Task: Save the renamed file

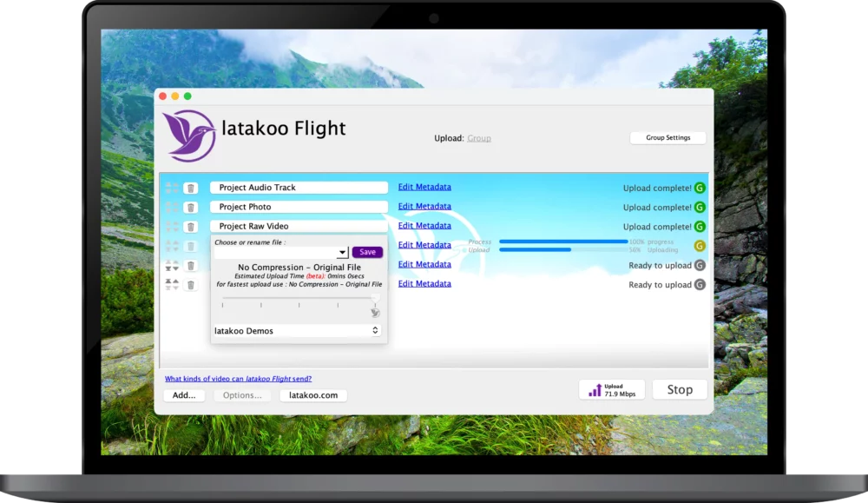Action: tap(367, 252)
